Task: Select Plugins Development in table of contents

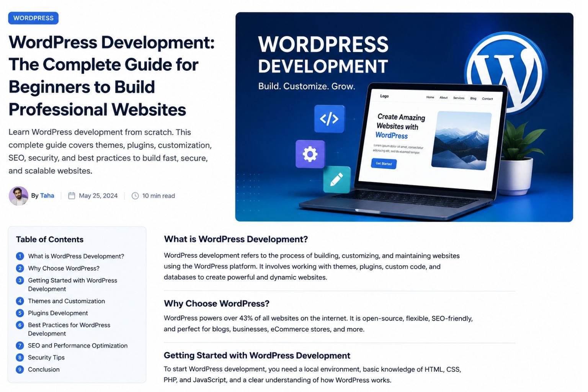Action: [x=58, y=313]
